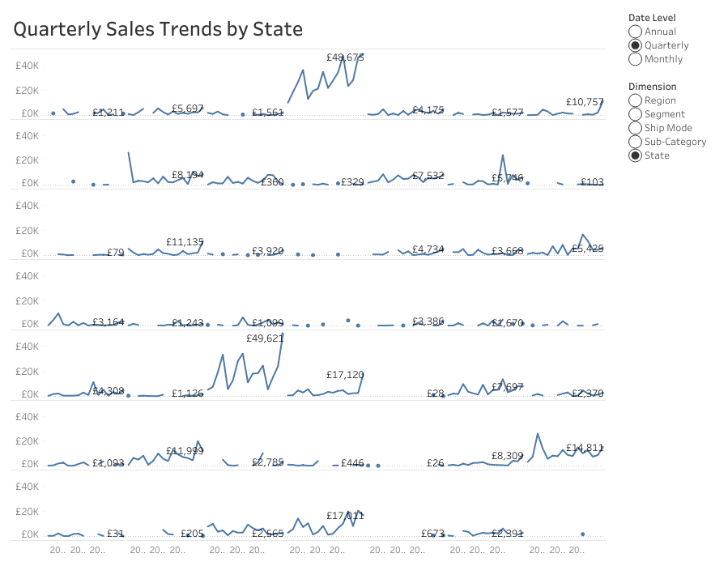Select the £103 data label
The image size is (728, 566).
pos(592,182)
